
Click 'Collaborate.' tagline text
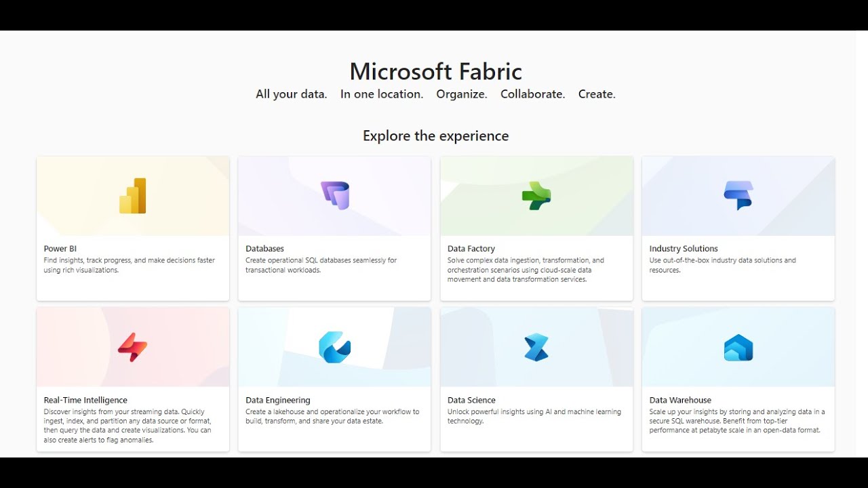(533, 94)
